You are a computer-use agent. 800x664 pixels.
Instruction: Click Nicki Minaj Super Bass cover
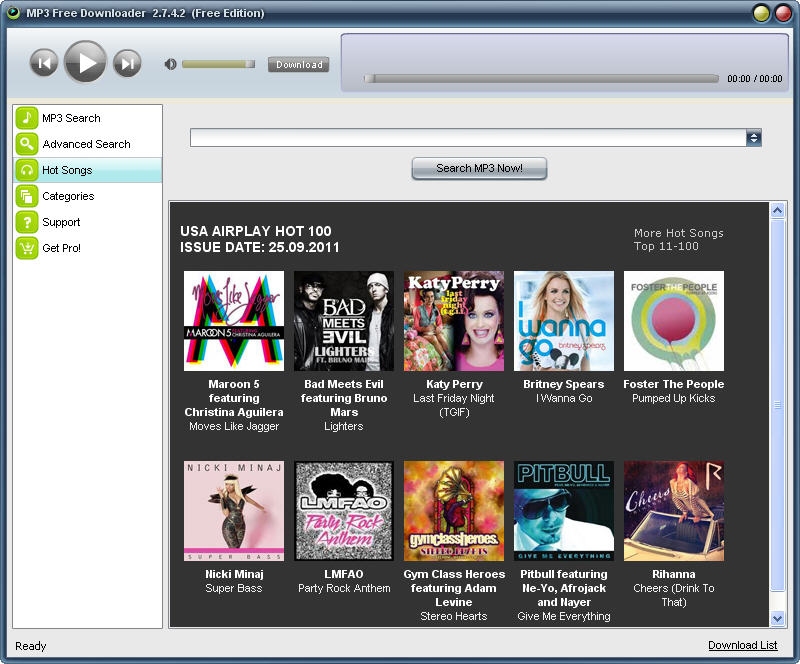(234, 511)
